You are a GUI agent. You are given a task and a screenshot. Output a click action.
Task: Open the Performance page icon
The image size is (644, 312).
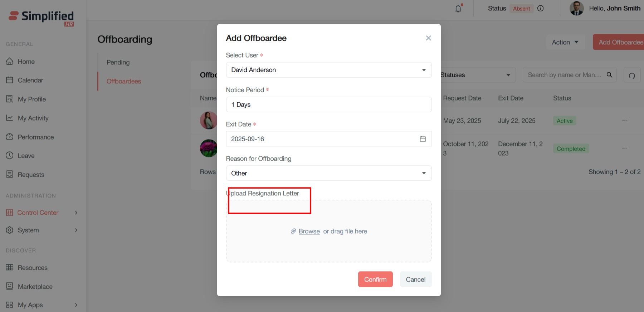[x=10, y=137]
